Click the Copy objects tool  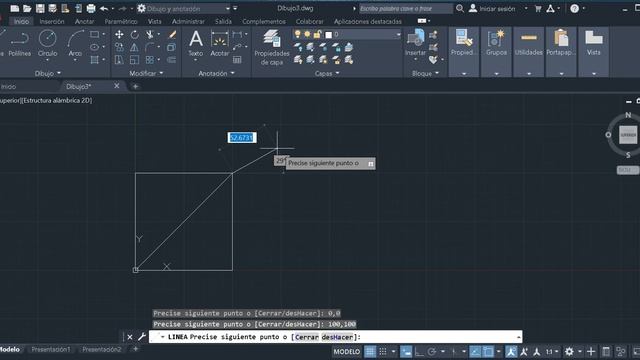tap(119, 47)
